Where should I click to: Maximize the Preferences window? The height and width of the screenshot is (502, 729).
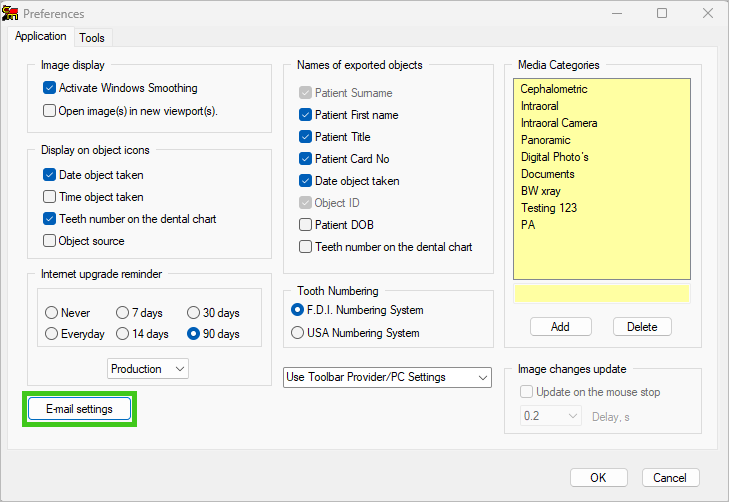click(x=662, y=13)
